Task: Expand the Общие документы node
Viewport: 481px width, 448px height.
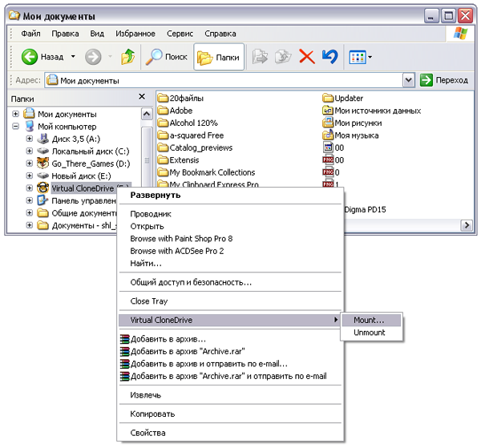Action: point(29,212)
